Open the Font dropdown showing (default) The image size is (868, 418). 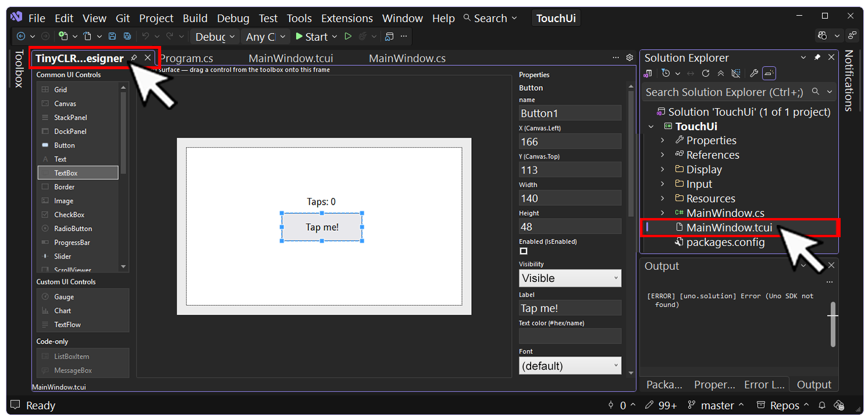click(570, 366)
